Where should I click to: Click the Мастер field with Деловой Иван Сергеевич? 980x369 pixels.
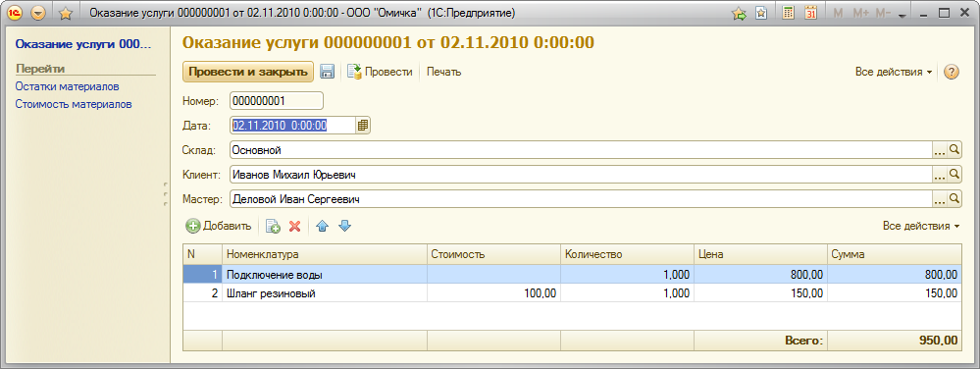coord(581,199)
